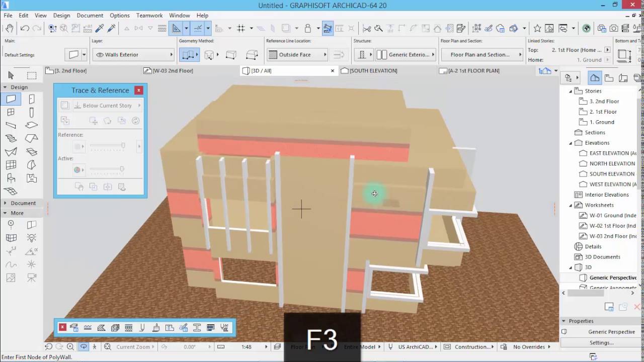This screenshot has width=644, height=362.
Task: Select 2. 1st Floor in Navigator
Action: (603, 112)
